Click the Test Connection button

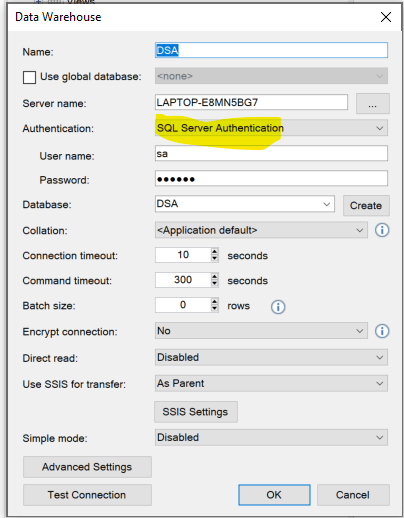pos(87,495)
